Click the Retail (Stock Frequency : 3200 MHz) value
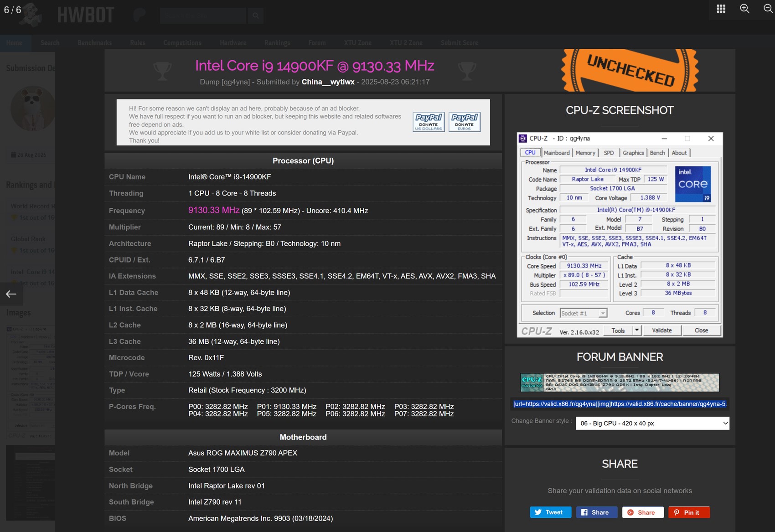The height and width of the screenshot is (532, 775). 247,390
